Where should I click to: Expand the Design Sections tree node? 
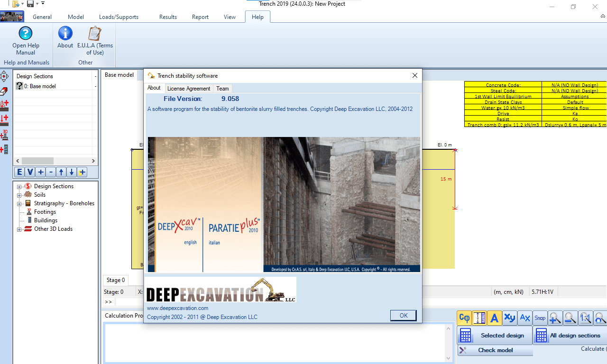[19, 187]
